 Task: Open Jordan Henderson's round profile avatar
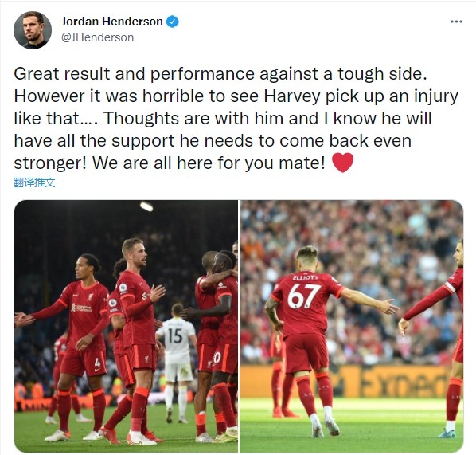pos(32,30)
